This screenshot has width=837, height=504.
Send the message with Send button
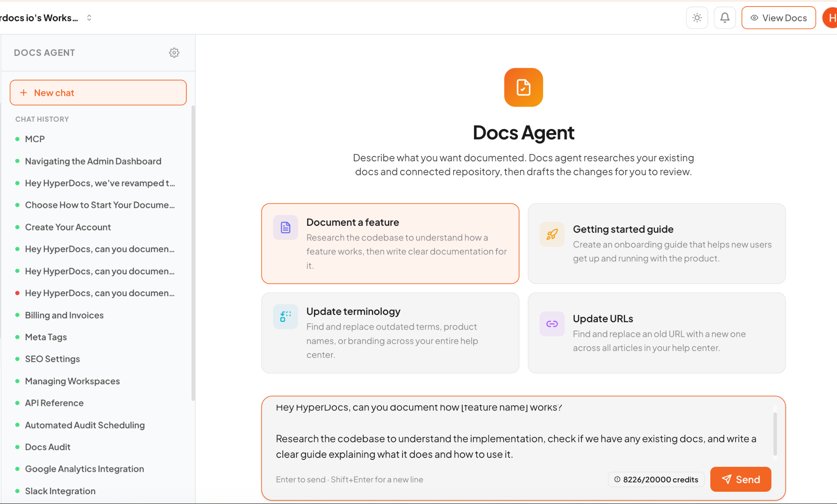(741, 479)
